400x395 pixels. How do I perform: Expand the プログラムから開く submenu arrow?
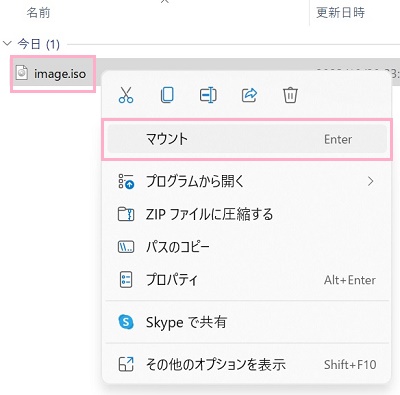[x=370, y=181]
